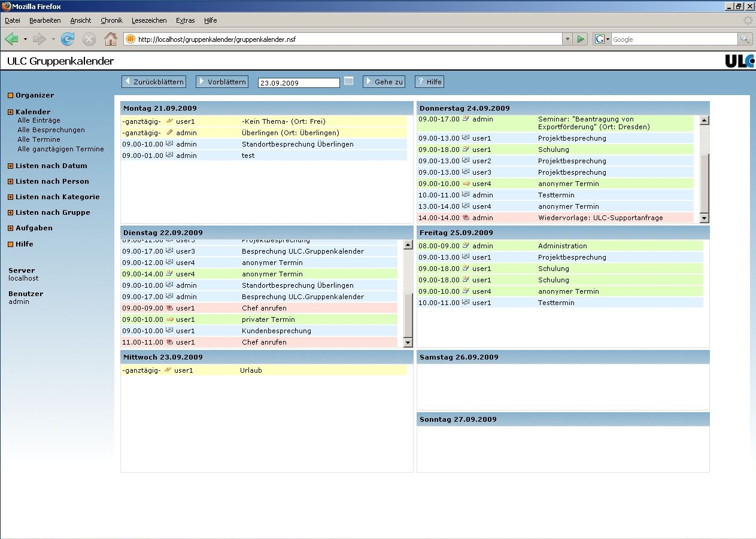Open the Ansicht menu
This screenshot has height=539, width=756.
tap(81, 20)
